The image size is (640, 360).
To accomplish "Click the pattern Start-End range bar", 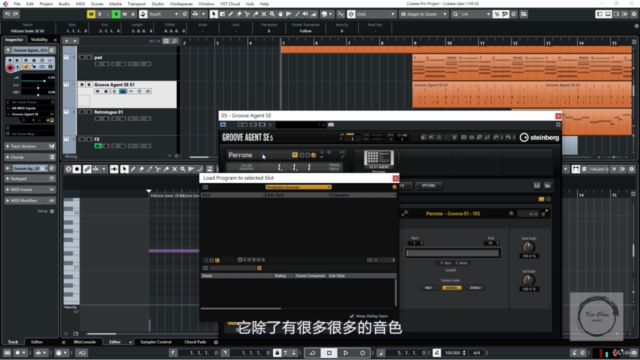I will tap(453, 253).
